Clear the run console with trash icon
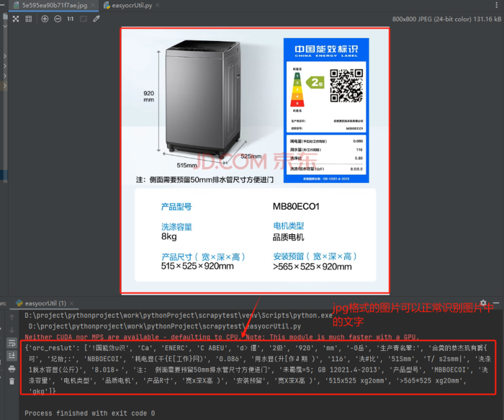The image size is (504, 420). (x=12, y=380)
